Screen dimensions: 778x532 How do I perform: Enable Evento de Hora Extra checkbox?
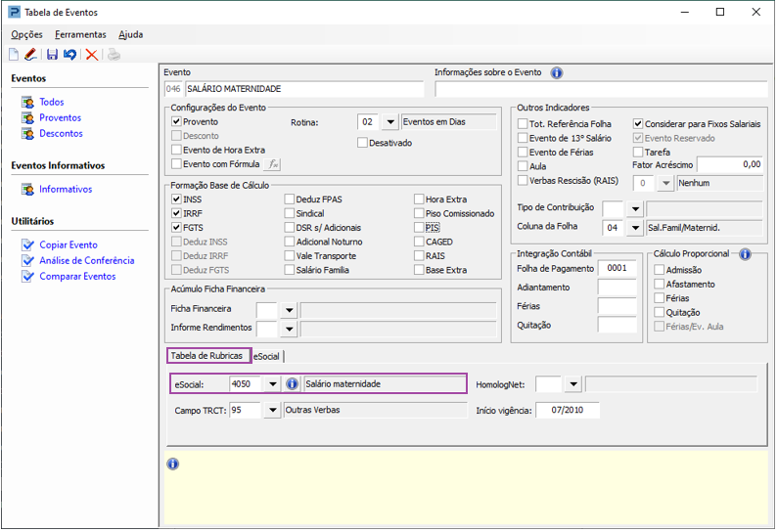(x=176, y=150)
